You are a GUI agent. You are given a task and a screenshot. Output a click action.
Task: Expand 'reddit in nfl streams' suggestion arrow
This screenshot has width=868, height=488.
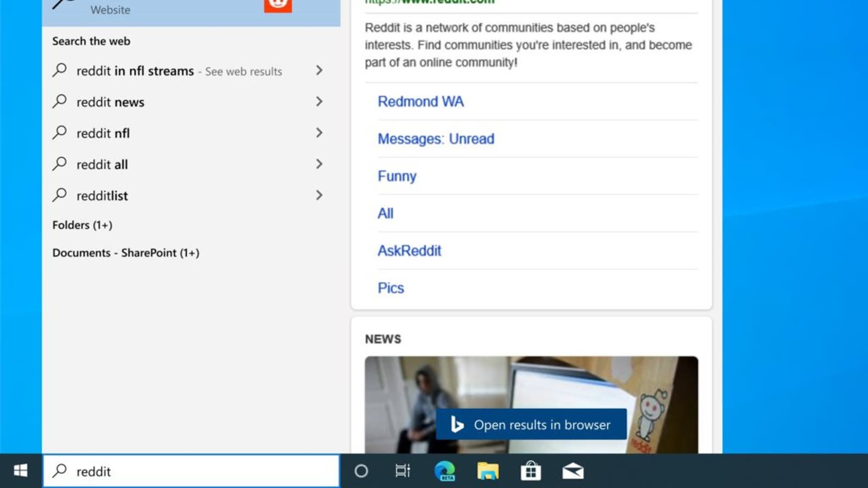(319, 70)
